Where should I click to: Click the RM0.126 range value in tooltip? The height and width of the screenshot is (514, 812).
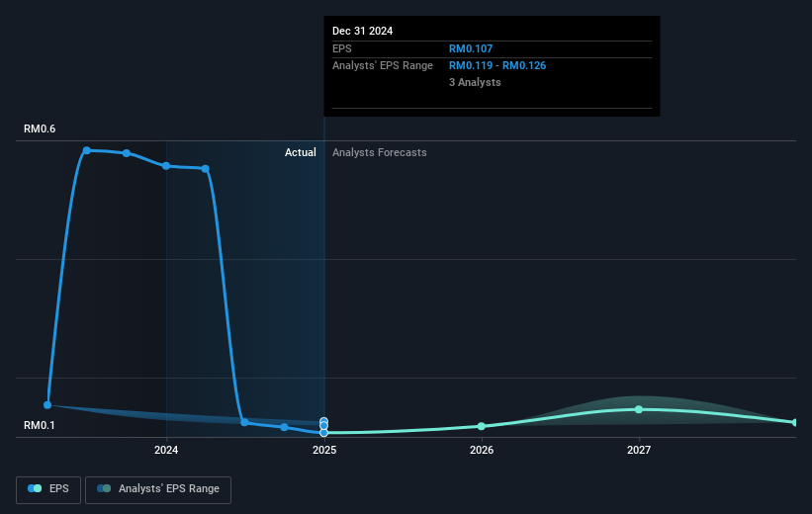pos(524,66)
